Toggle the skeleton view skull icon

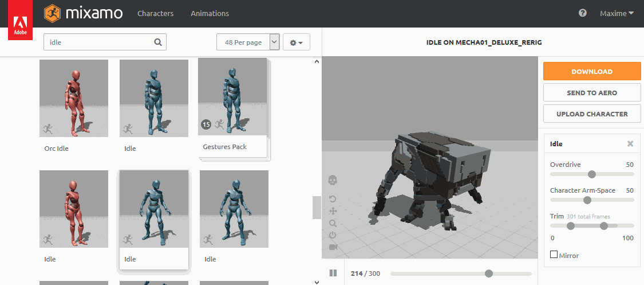pyautogui.click(x=333, y=180)
